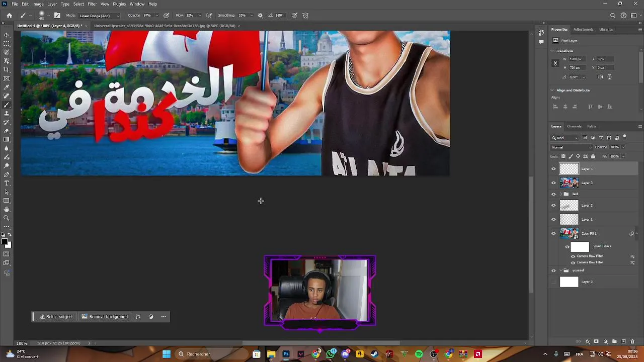Screen dimensions: 644x362
Task: Switch to UniversalUpscaler document tab
Action: click(165, 26)
